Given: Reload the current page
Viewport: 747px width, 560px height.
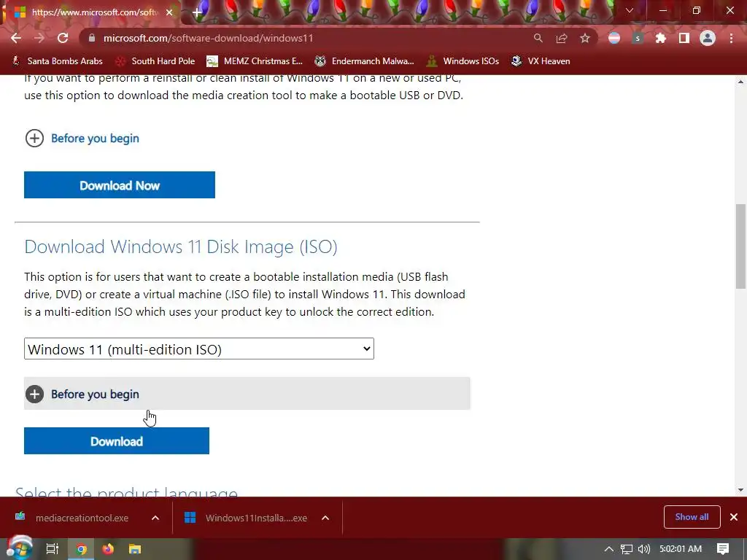Looking at the screenshot, I should coord(63,38).
